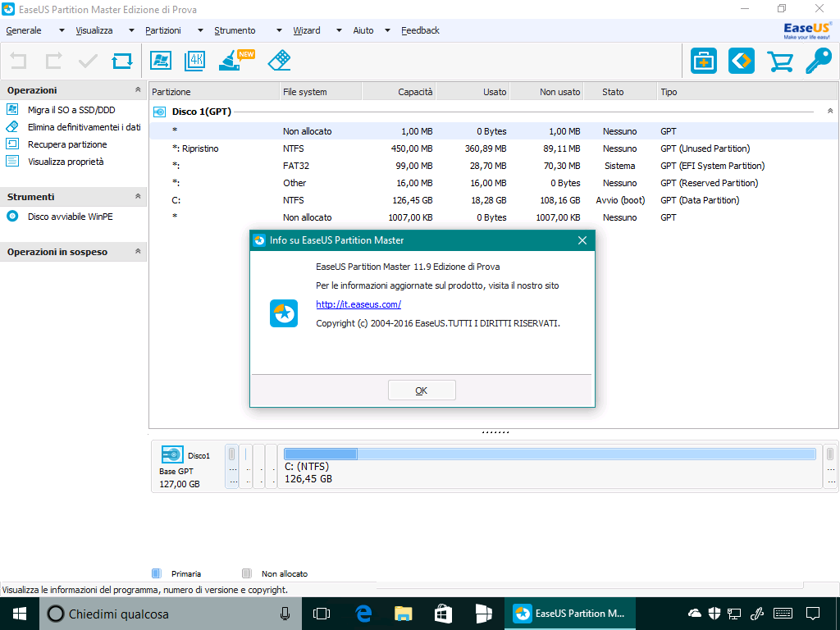Open the Feedback menu item
This screenshot has width=840, height=630.
(x=421, y=30)
